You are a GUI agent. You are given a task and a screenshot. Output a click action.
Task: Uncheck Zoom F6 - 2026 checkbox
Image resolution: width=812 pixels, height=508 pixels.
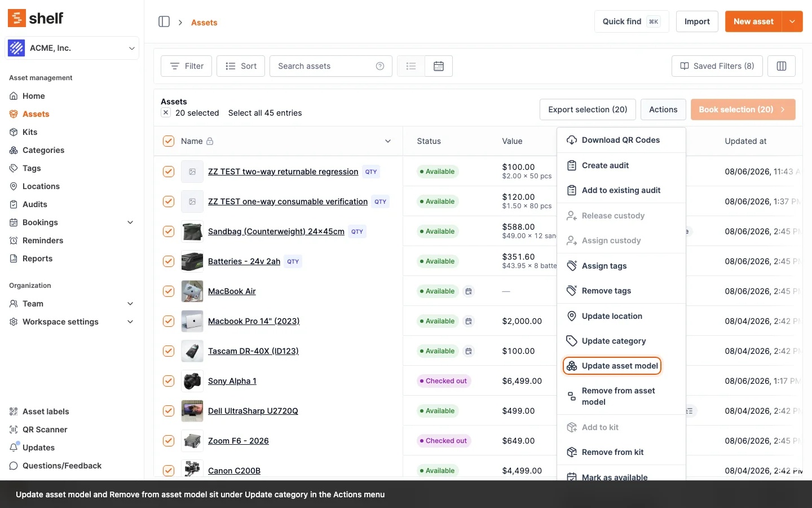point(169,441)
